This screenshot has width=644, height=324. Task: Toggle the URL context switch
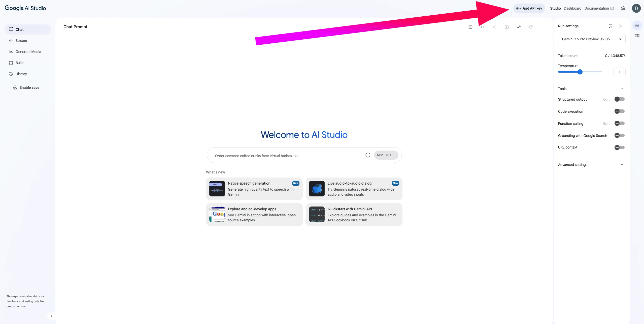coord(619,148)
